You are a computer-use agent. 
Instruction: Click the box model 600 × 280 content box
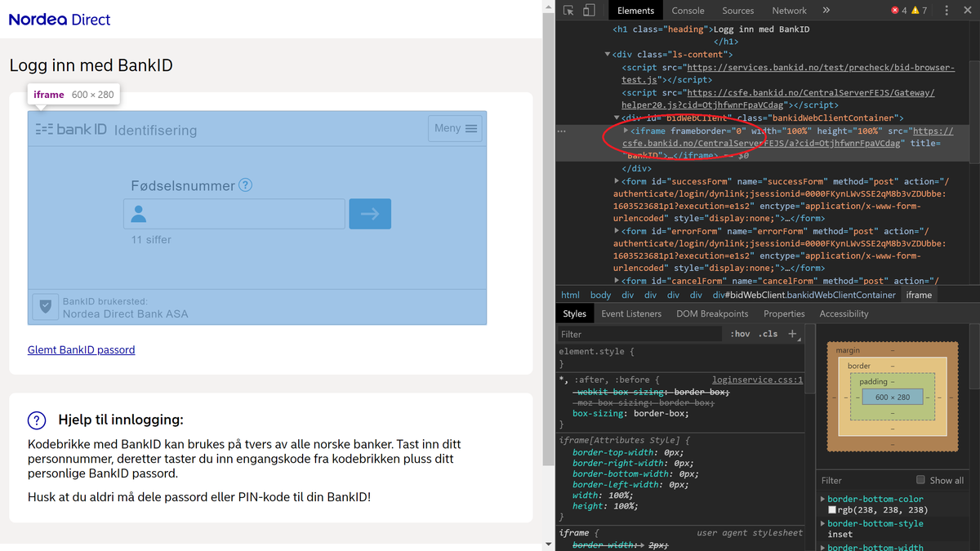point(892,397)
